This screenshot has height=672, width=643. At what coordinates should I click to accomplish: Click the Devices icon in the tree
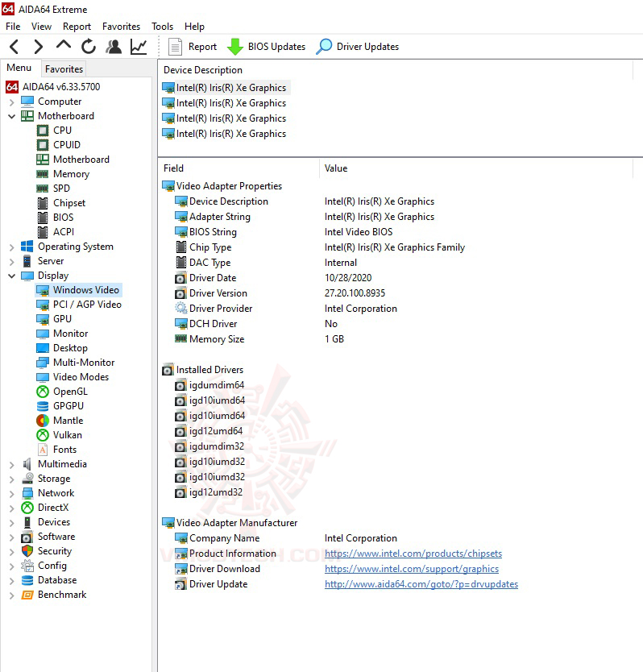[27, 522]
